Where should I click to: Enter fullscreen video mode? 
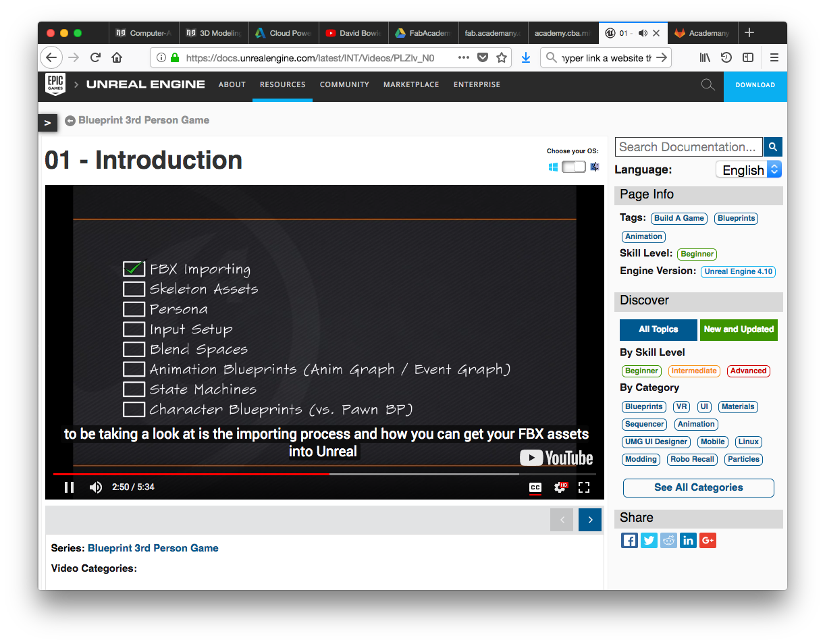pos(585,487)
